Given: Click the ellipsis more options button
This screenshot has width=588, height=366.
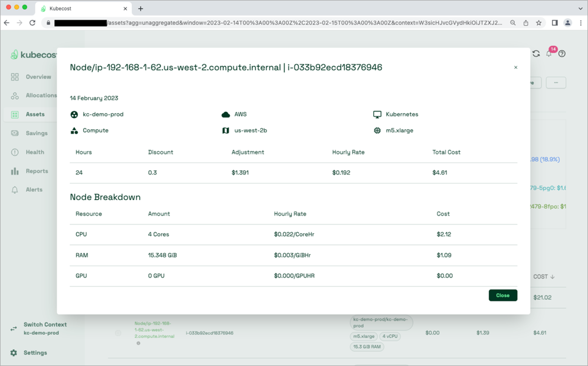Looking at the screenshot, I should tap(556, 83).
